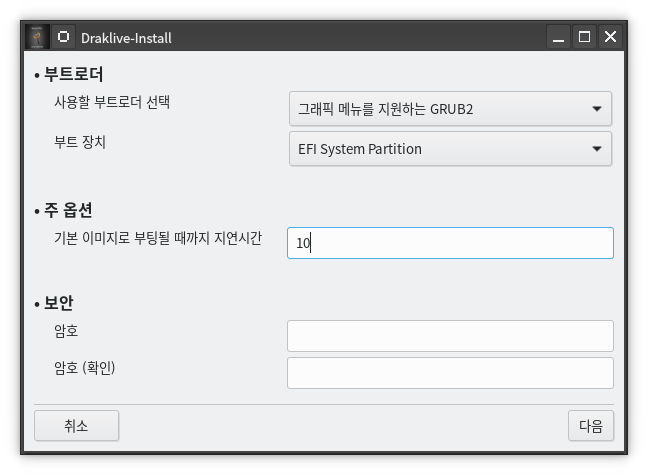Click the 암호 (확인) label text
The height and width of the screenshot is (475, 648).
pyautogui.click(x=85, y=368)
